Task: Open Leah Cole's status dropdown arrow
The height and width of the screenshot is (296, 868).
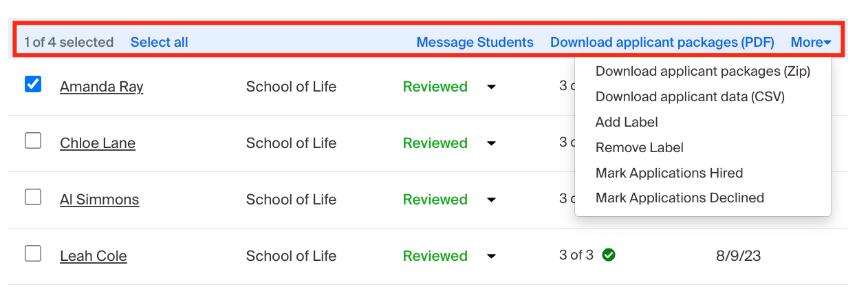Action: [491, 257]
